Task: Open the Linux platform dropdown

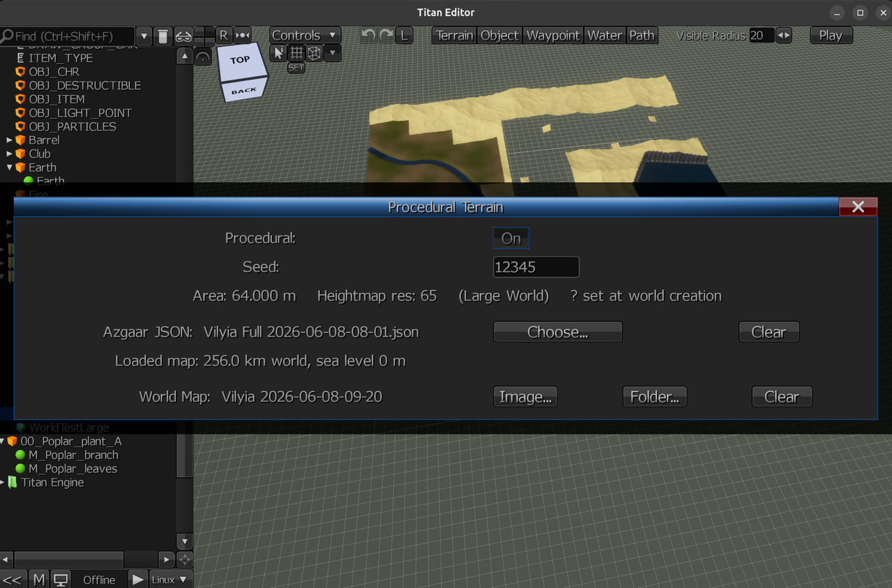Action: [169, 580]
